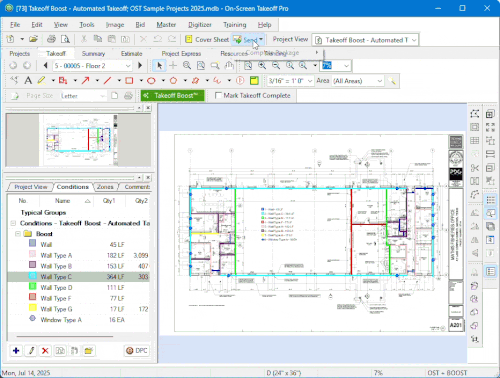The width and height of the screenshot is (500, 378).
Task: Click the Project View toolbar button
Action: point(290,39)
